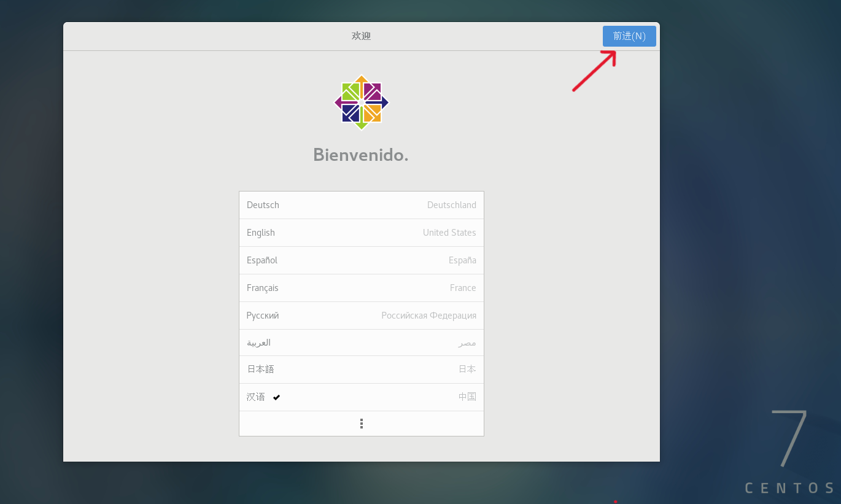Click the Deutschland region label

click(452, 205)
